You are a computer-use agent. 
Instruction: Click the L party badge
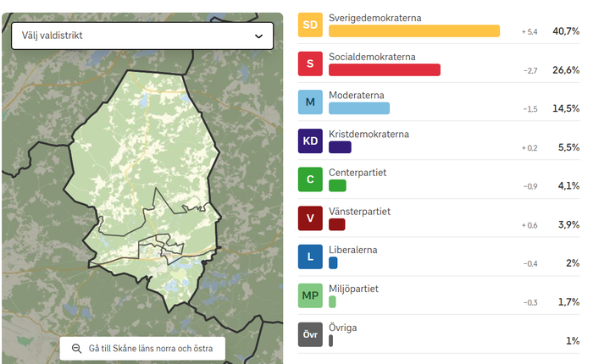click(310, 257)
